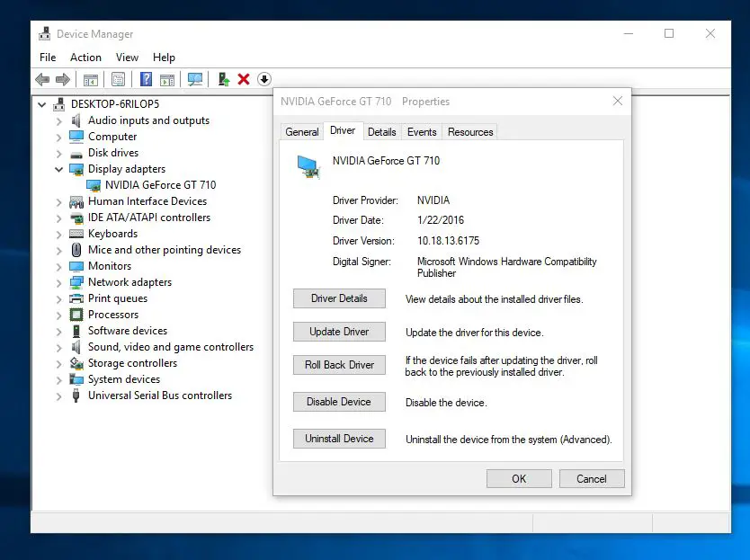Confirm with the OK button
The width and height of the screenshot is (750, 560).
519,479
